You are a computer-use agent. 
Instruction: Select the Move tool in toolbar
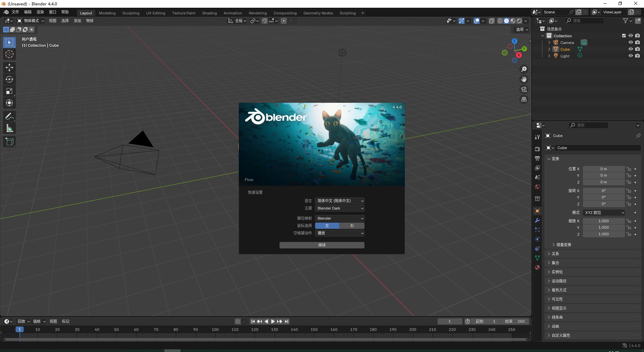pyautogui.click(x=9, y=68)
